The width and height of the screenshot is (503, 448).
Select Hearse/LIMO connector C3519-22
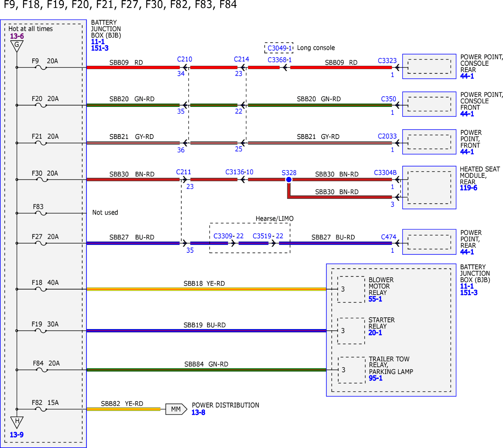point(268,236)
